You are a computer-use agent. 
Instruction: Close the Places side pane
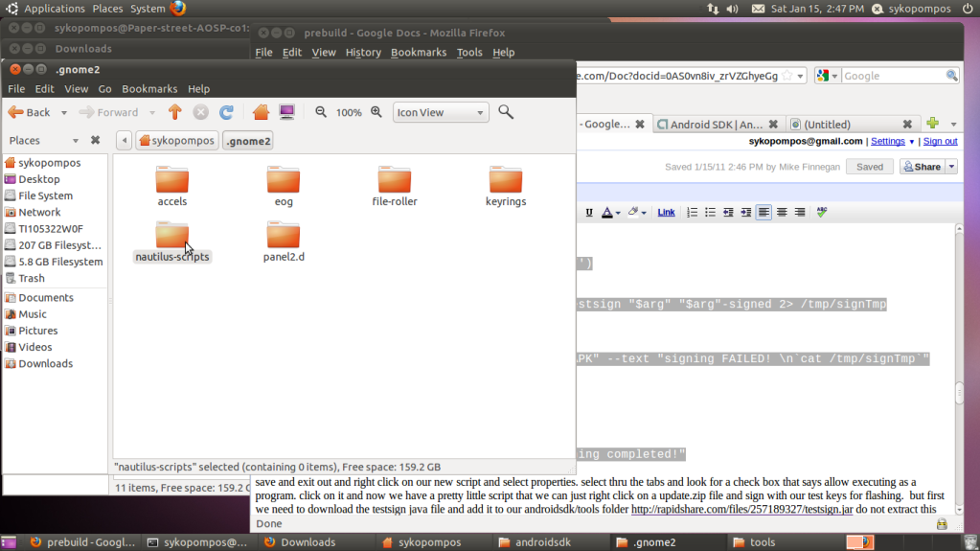95,140
